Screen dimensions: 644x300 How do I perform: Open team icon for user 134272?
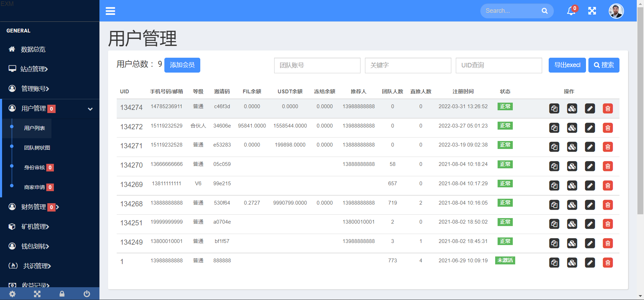click(572, 128)
